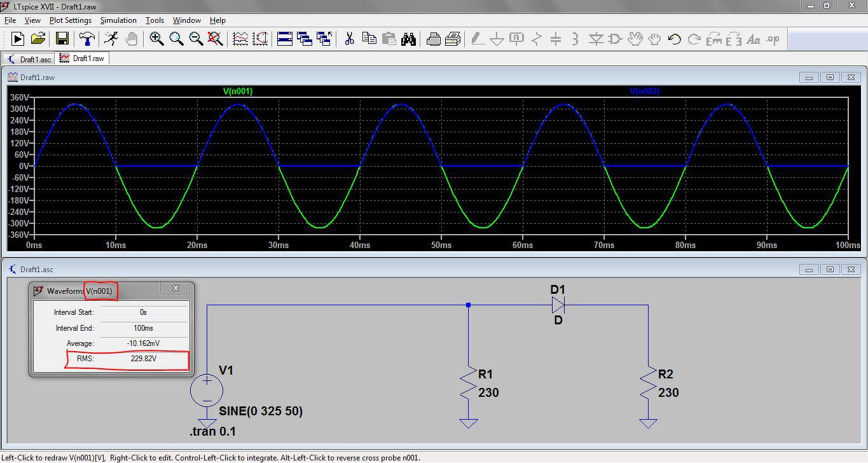Click the Mirror toolbar icon
868x463 pixels.
tap(733, 39)
